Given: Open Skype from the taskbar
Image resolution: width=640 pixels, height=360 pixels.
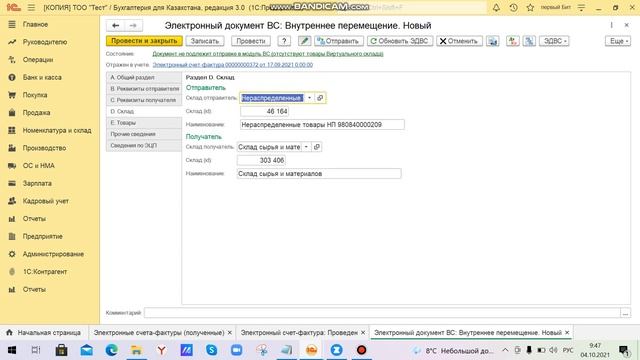Looking at the screenshot, I should coord(211,350).
